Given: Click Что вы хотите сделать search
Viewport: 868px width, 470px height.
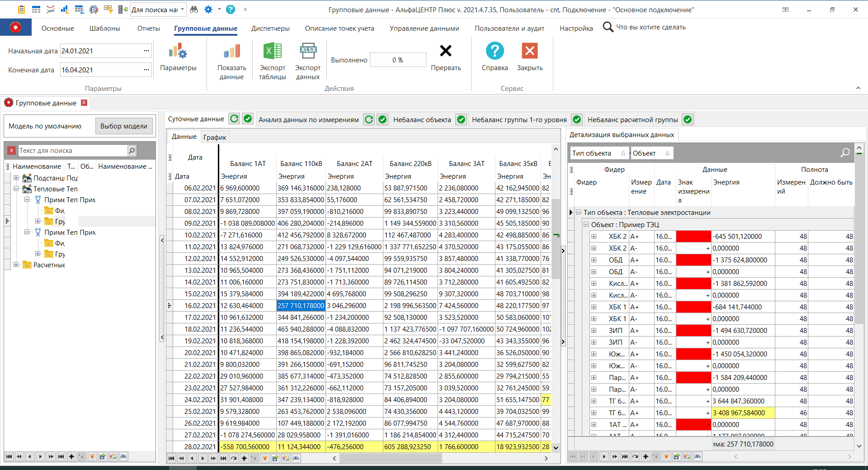Looking at the screenshot, I should [x=644, y=27].
